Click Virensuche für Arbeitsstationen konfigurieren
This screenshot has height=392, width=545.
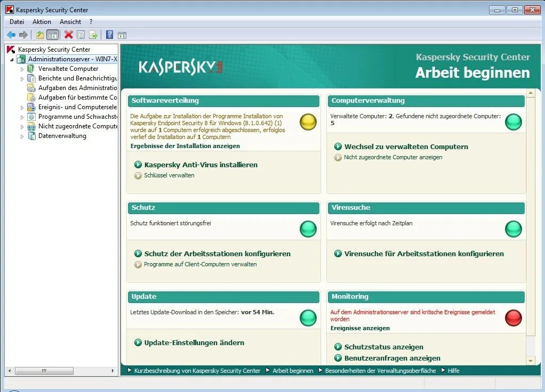424,254
